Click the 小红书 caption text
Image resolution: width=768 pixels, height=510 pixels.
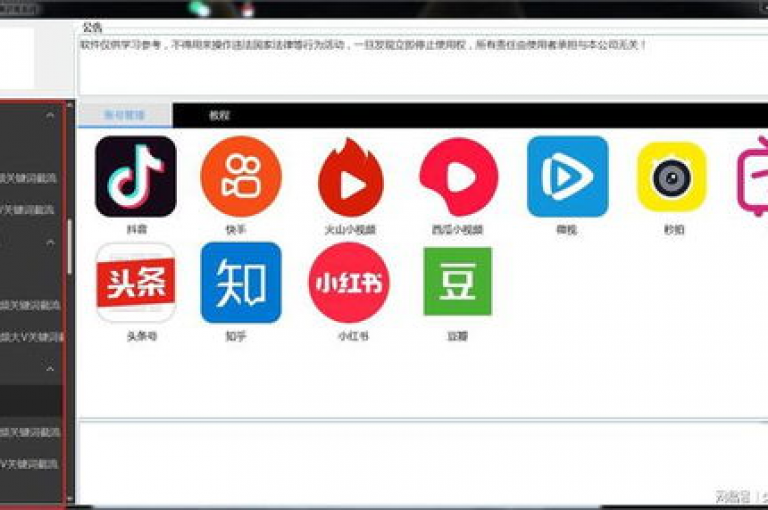pos(353,336)
